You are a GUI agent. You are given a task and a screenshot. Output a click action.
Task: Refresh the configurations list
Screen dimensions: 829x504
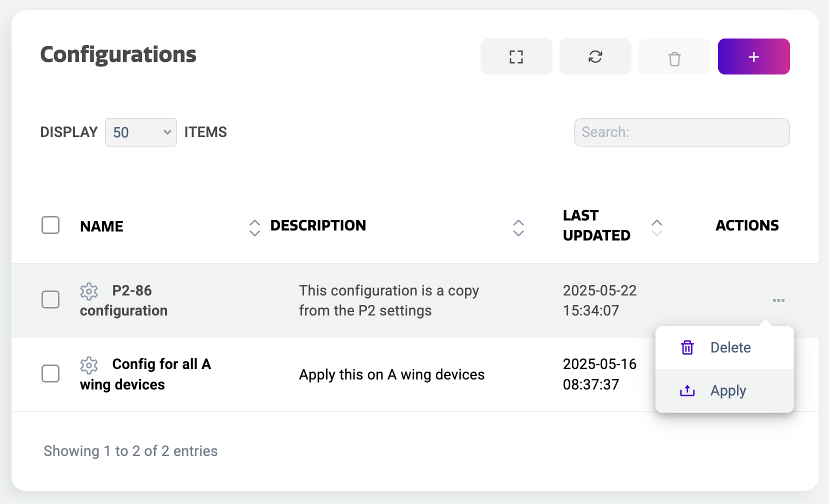(x=595, y=57)
